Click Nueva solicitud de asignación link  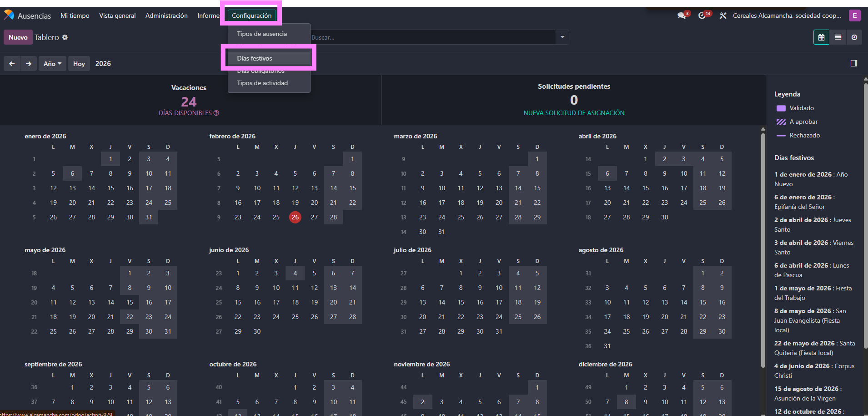coord(574,113)
